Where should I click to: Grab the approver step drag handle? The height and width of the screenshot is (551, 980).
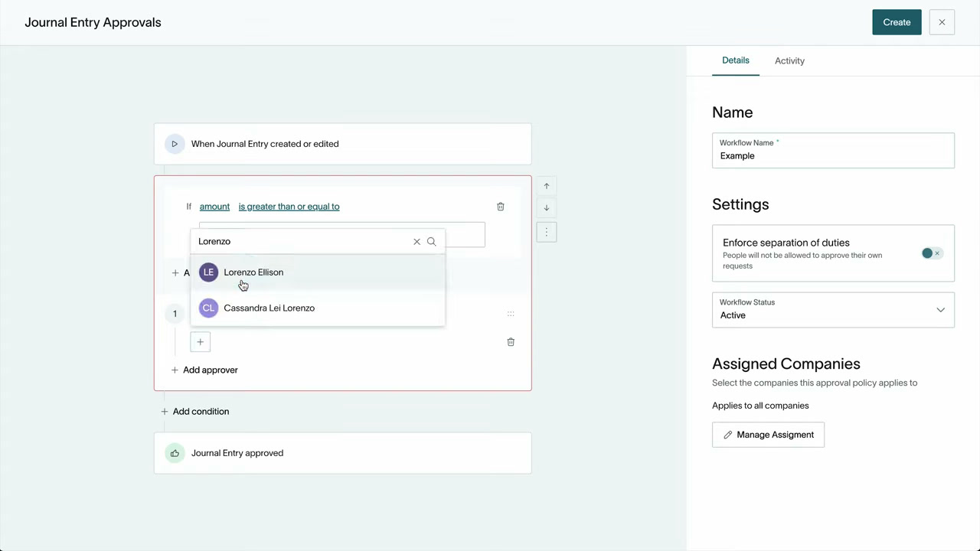511,314
